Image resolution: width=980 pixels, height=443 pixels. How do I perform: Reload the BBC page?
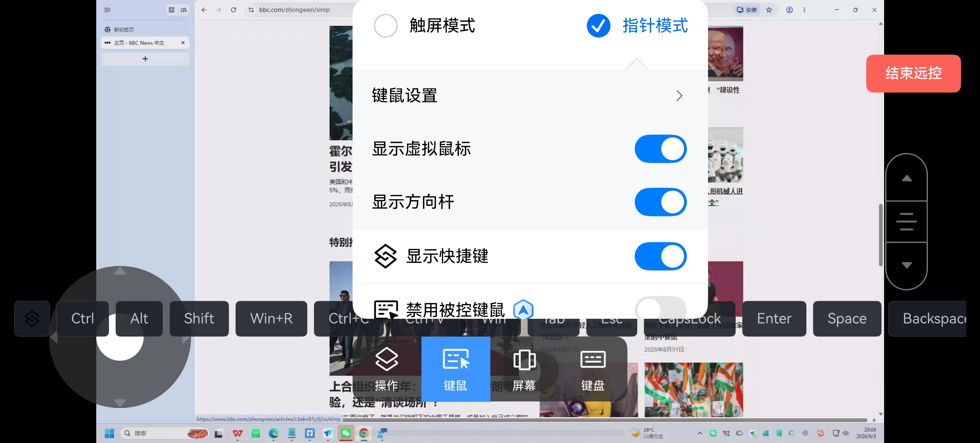[x=234, y=10]
